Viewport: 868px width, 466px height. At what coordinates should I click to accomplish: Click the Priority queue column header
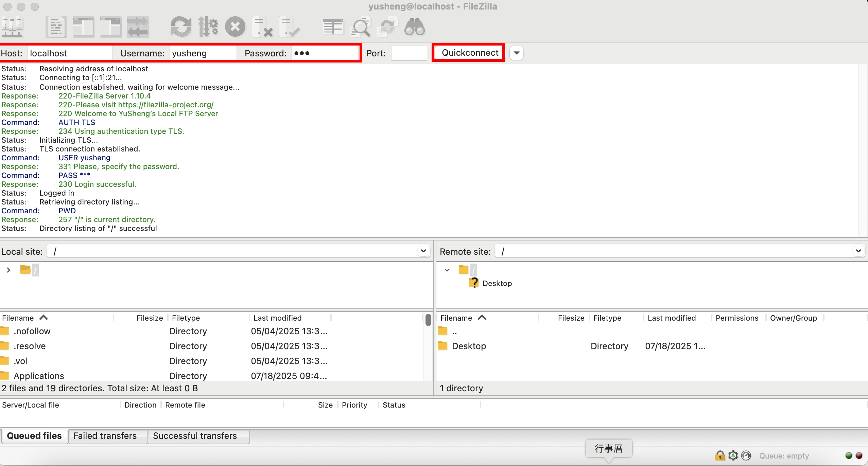tap(358, 405)
